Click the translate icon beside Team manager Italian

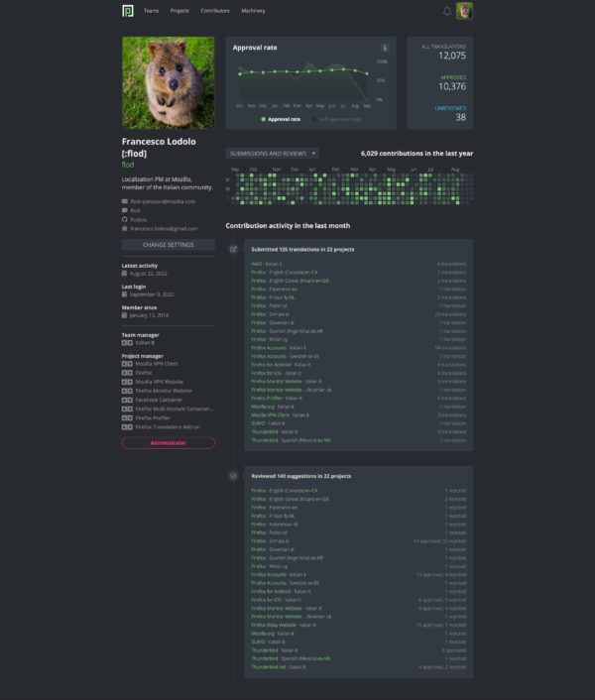click(127, 343)
